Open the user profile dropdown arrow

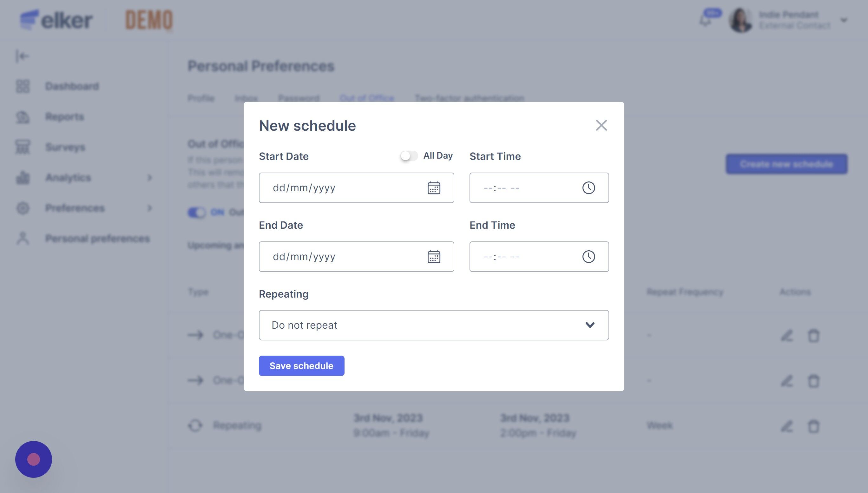(x=844, y=20)
